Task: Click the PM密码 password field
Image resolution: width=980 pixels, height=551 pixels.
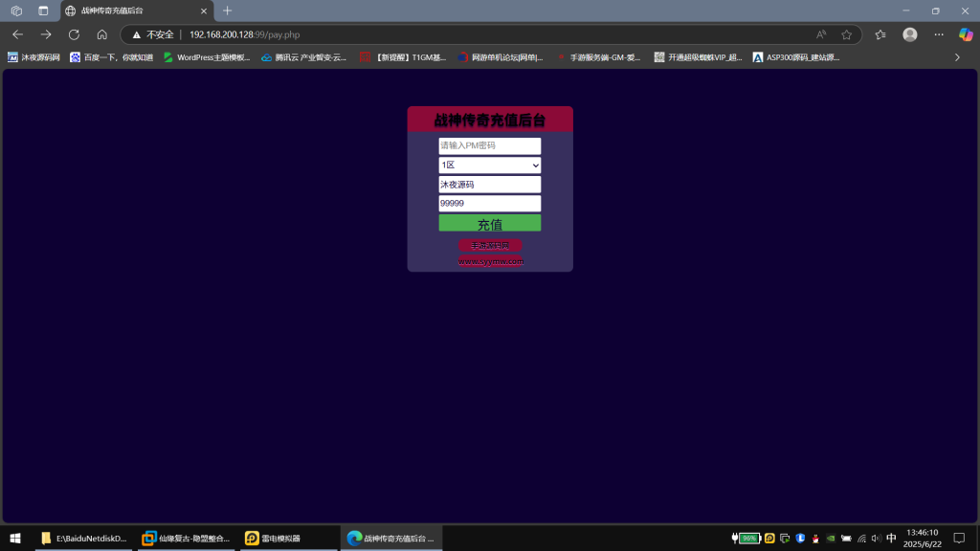Action: [489, 146]
